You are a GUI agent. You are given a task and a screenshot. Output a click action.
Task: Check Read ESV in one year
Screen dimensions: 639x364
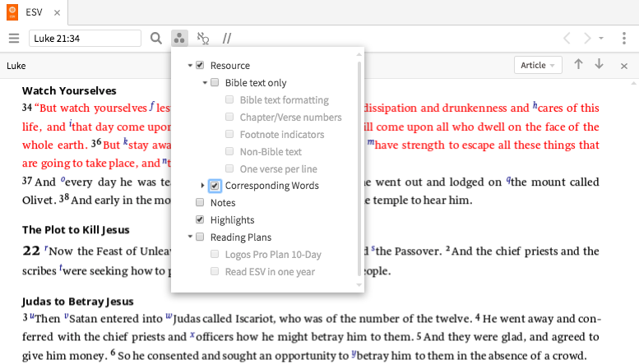point(215,271)
